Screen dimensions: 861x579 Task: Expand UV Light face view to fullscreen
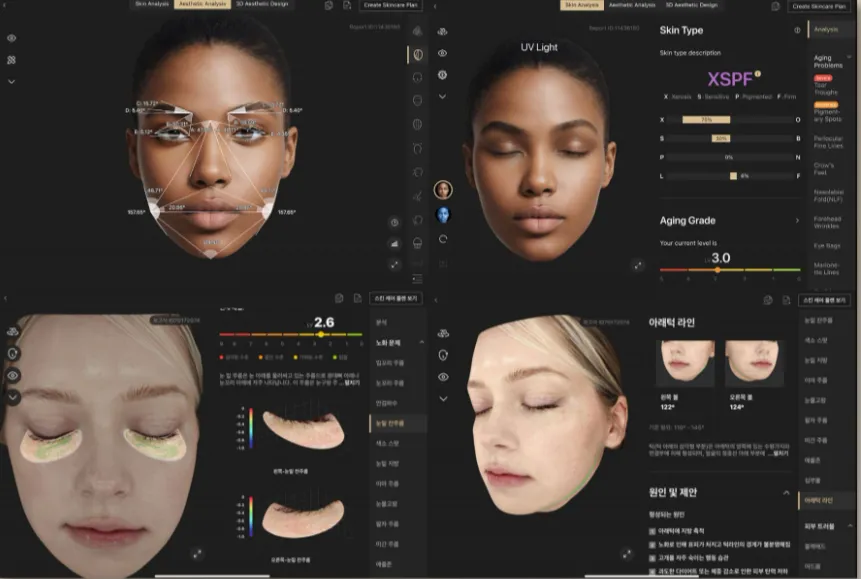click(638, 265)
